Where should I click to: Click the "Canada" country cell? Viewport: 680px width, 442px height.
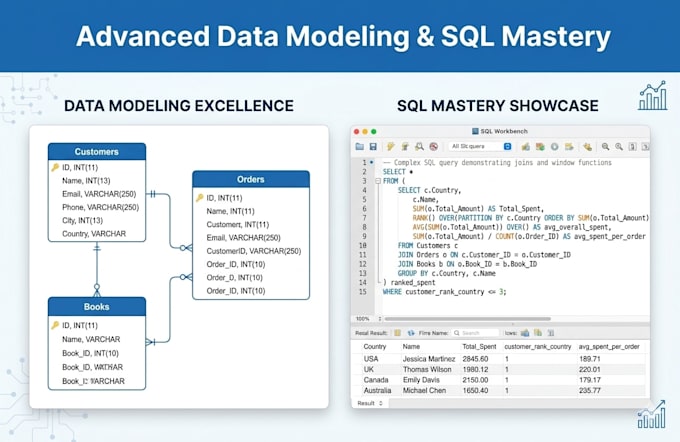[x=376, y=380]
